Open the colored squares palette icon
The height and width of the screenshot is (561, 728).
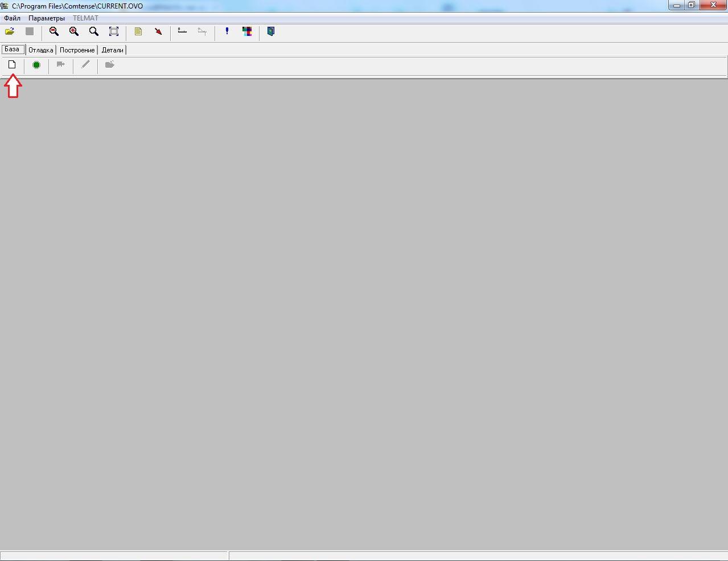[247, 32]
